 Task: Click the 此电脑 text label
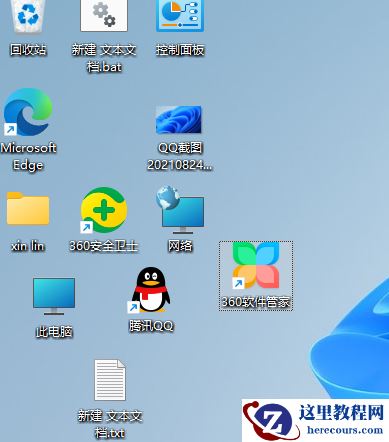click(x=54, y=331)
